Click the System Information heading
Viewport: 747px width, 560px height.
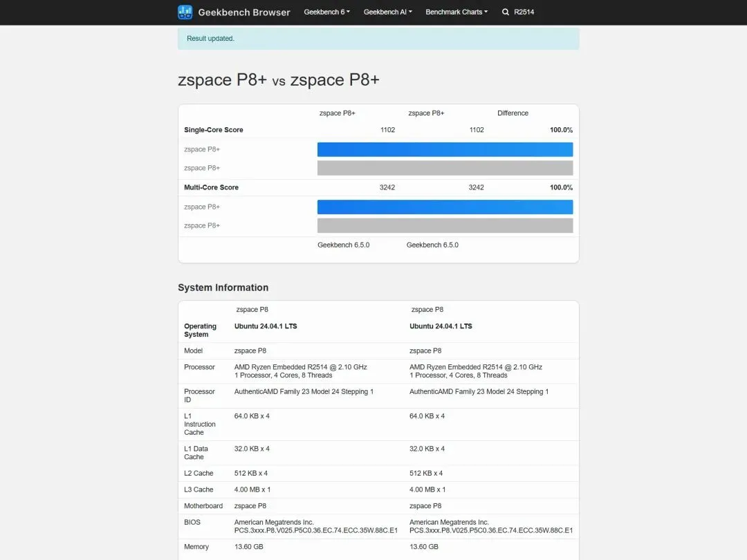[x=223, y=288]
